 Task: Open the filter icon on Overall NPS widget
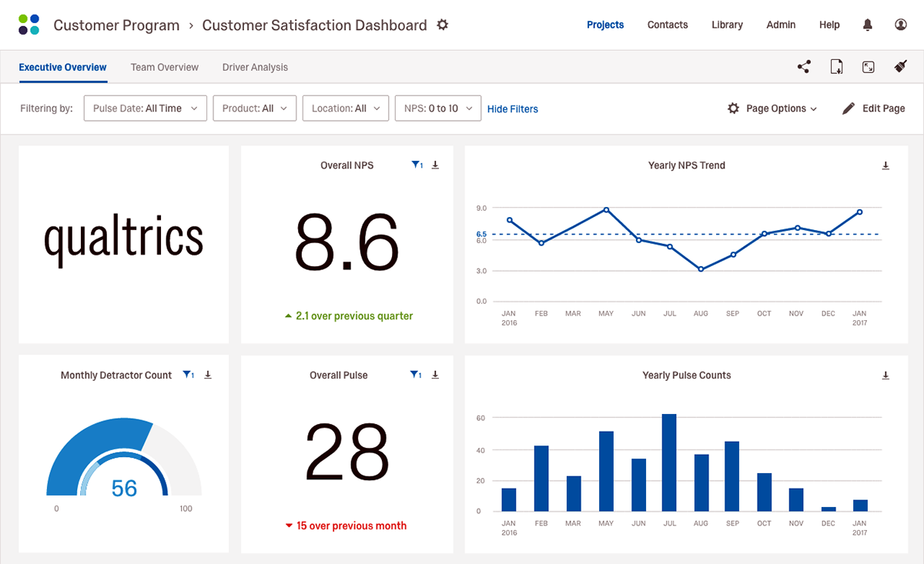click(x=417, y=165)
